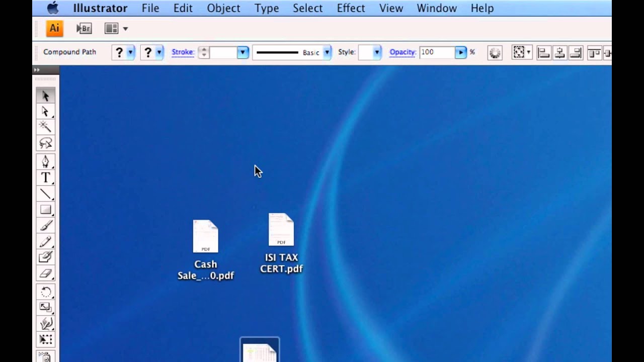644x362 pixels.
Task: Activate the Type tool
Action: [46, 177]
